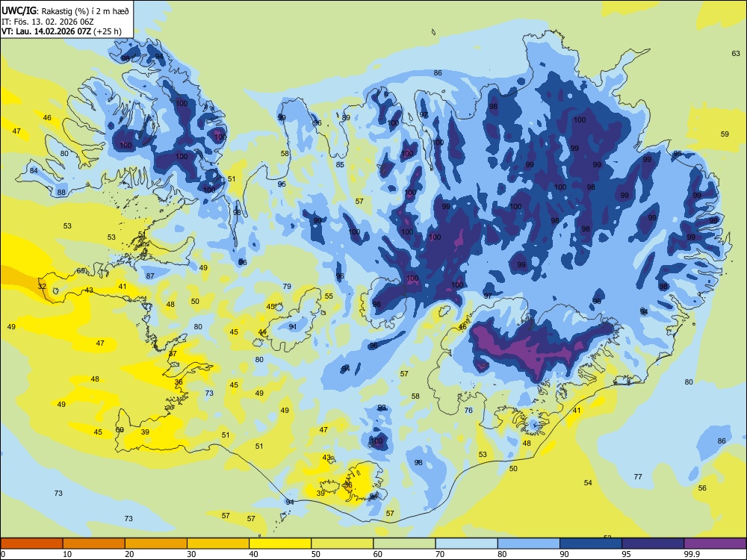Pick the navy 95–99.9 legend swatch
This screenshot has height=560, width=747.
653,544
